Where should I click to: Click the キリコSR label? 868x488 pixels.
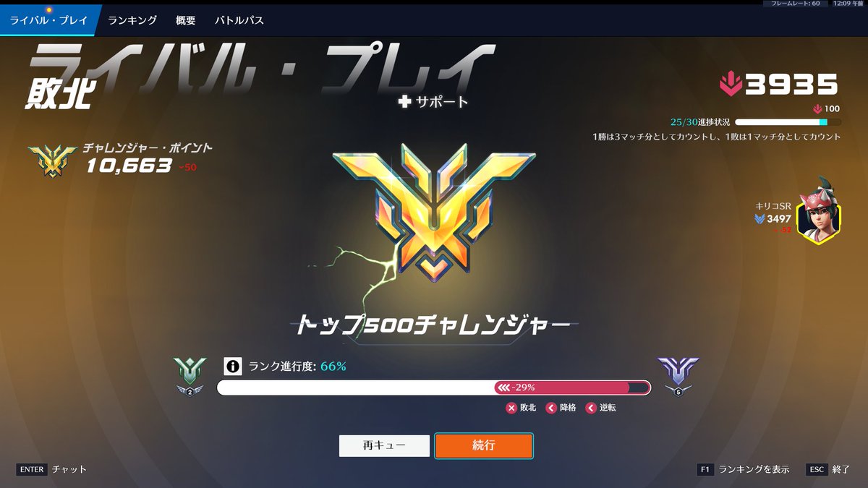[773, 206]
